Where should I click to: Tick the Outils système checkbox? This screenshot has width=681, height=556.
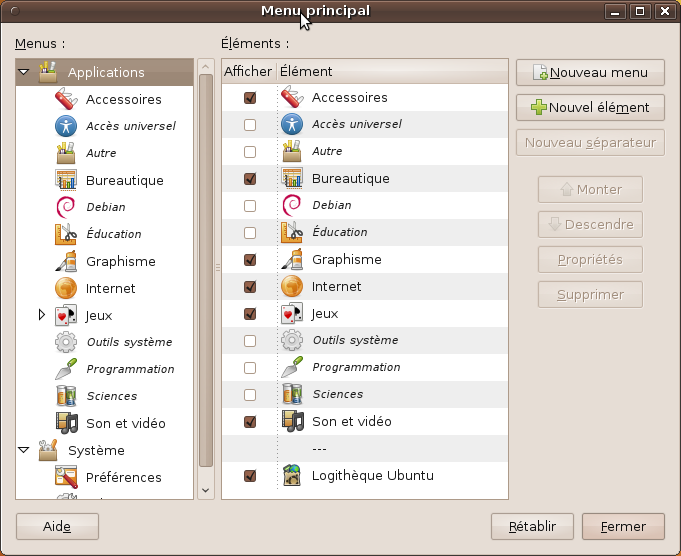pos(250,340)
